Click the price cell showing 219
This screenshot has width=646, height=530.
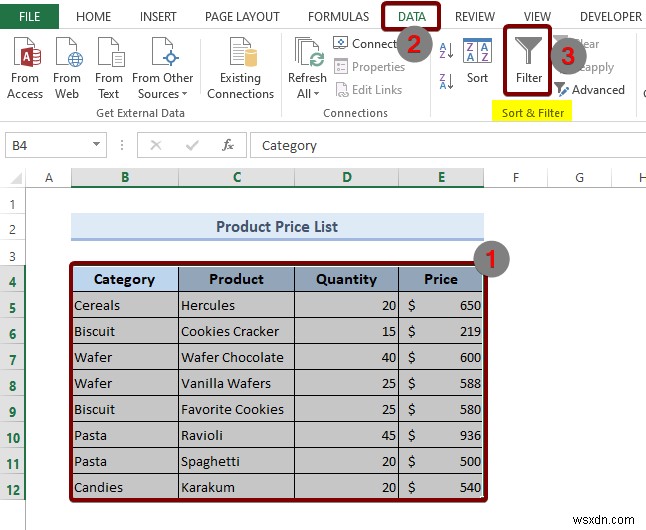[441, 331]
